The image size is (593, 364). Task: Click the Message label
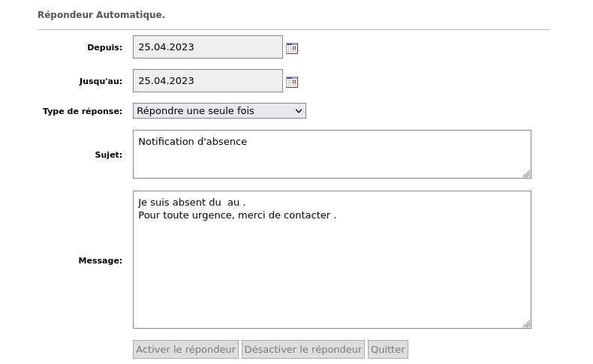click(100, 260)
